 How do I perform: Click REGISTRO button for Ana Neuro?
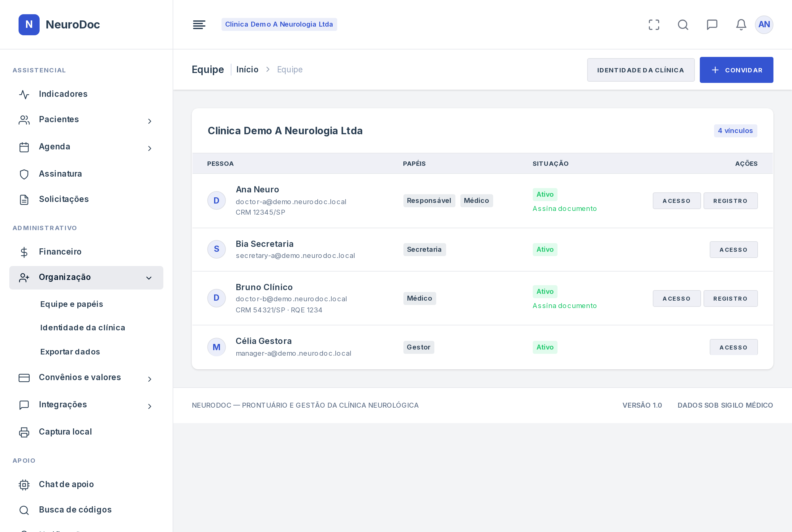[730, 201]
